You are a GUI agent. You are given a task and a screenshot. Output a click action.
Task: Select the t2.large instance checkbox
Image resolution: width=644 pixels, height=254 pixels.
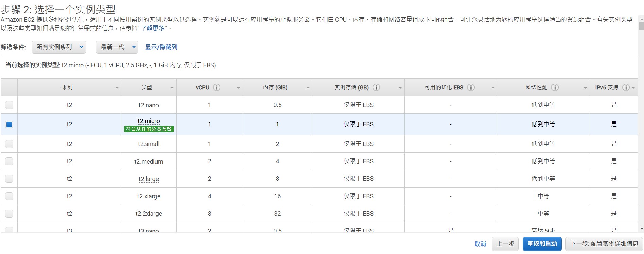coord(9,179)
